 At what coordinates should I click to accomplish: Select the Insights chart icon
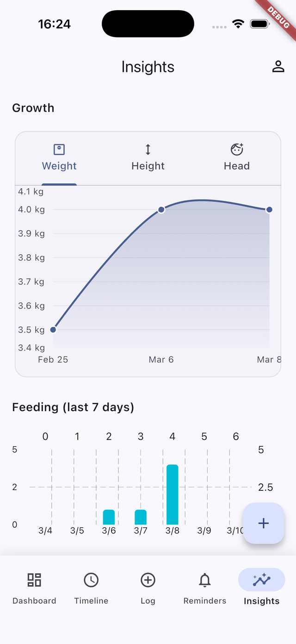tap(261, 579)
